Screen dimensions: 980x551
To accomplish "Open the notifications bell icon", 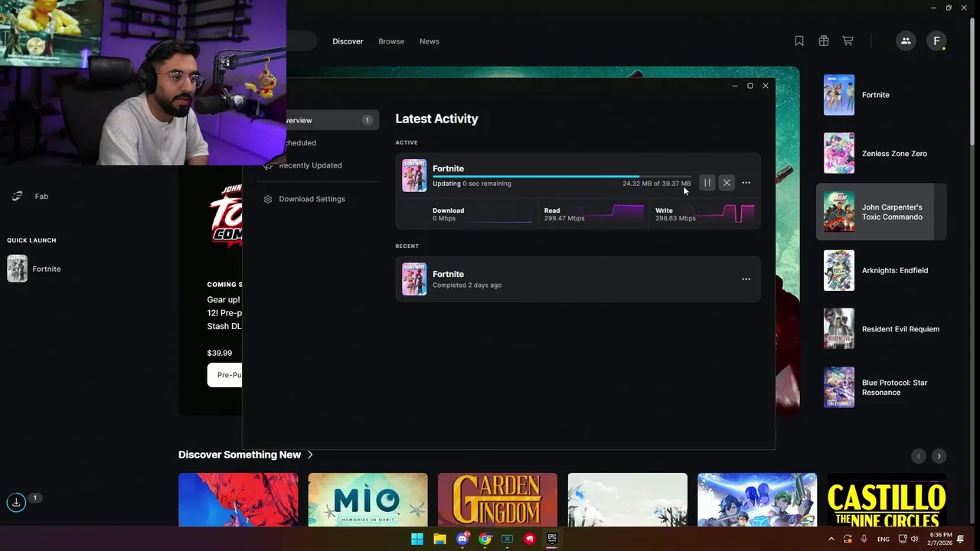I will pos(961,540).
